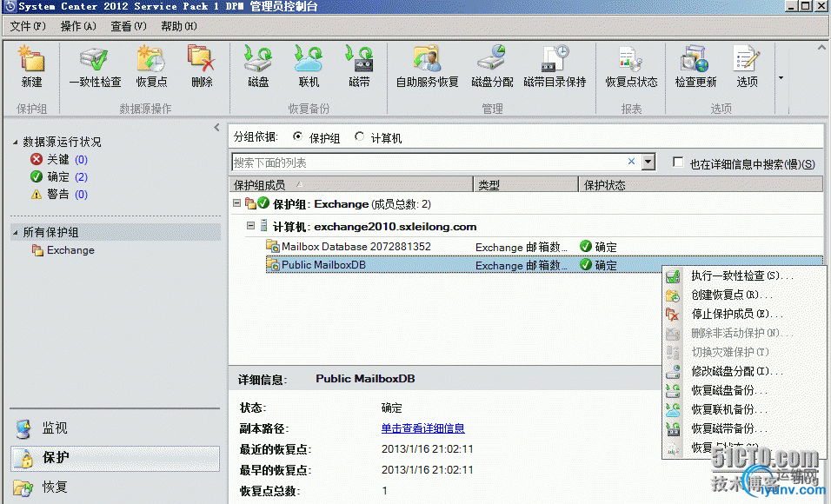831x504 pixels.
Task: Click 停止保护成员 context menu icon
Action: point(673,315)
